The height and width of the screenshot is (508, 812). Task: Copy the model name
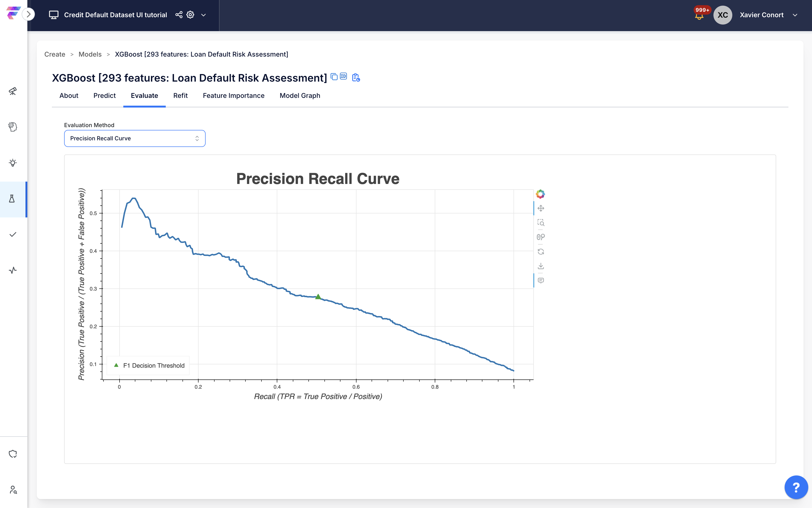coord(334,77)
